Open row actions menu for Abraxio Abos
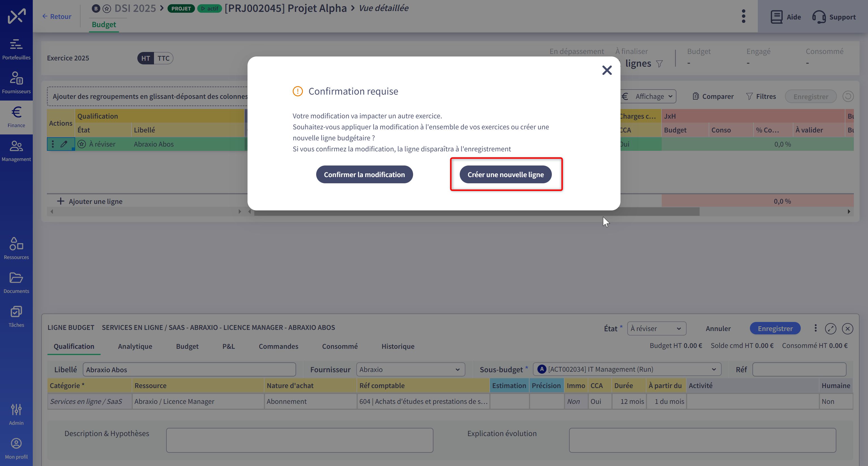 click(53, 144)
